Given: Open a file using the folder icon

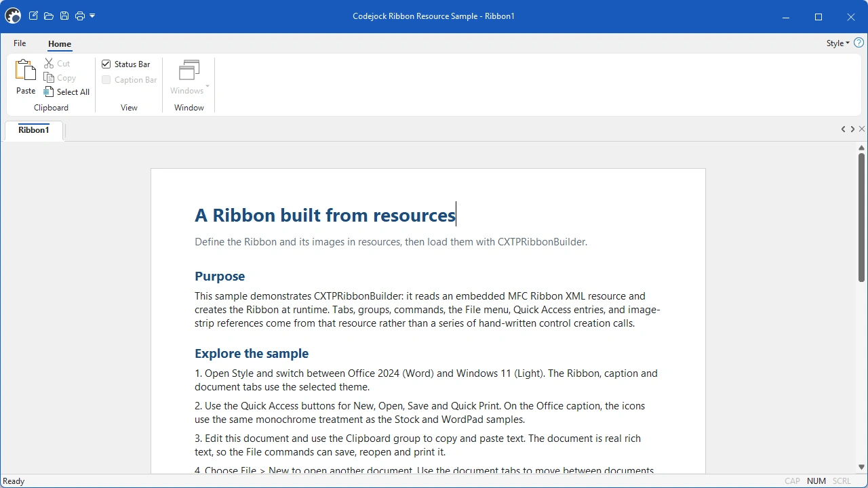Looking at the screenshot, I should 49,16.
